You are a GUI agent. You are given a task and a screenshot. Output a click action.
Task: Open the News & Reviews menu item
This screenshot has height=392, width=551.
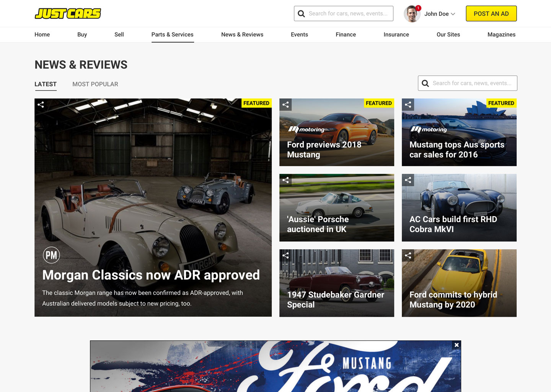pyautogui.click(x=242, y=34)
